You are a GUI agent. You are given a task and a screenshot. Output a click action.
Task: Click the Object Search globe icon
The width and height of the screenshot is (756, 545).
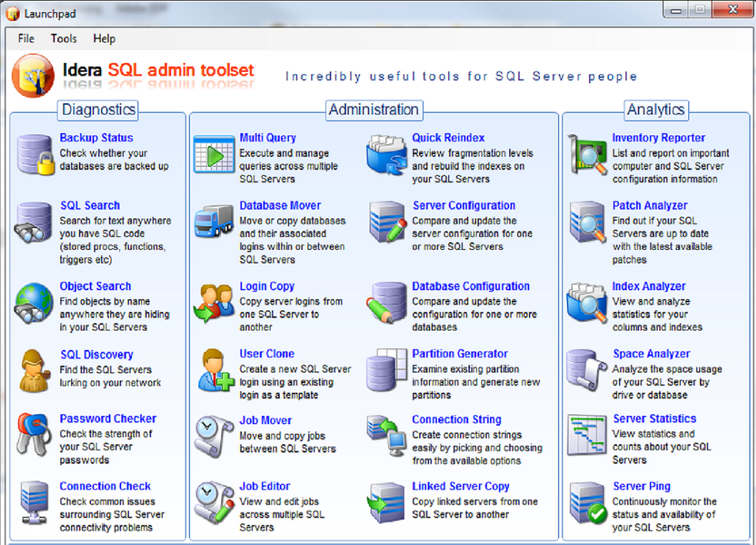click(x=33, y=303)
